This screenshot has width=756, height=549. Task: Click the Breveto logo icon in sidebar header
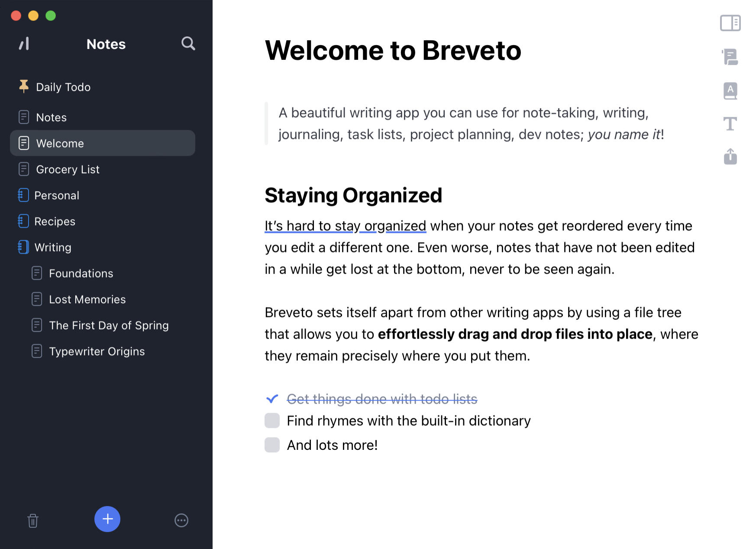24,44
